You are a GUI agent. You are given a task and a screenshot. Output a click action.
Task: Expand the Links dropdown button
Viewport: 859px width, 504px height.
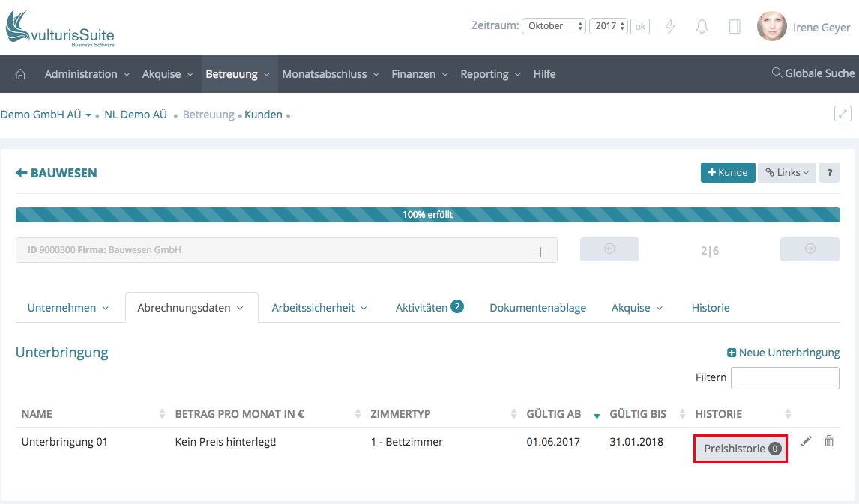pos(786,172)
